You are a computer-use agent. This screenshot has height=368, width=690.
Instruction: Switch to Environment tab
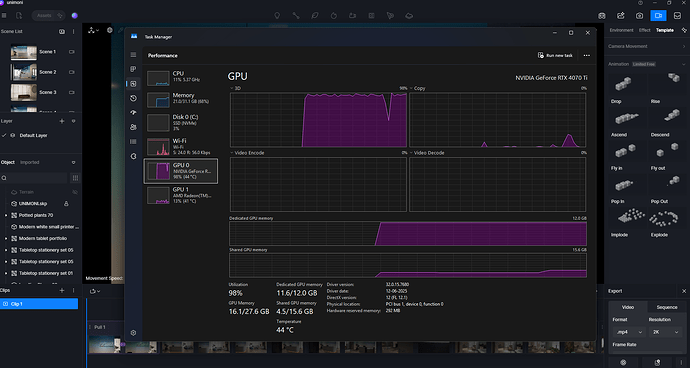point(621,30)
